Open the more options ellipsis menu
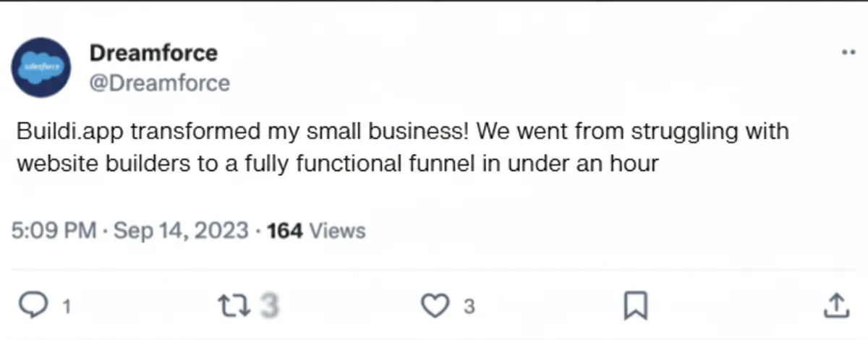The height and width of the screenshot is (340, 868). coord(848,54)
